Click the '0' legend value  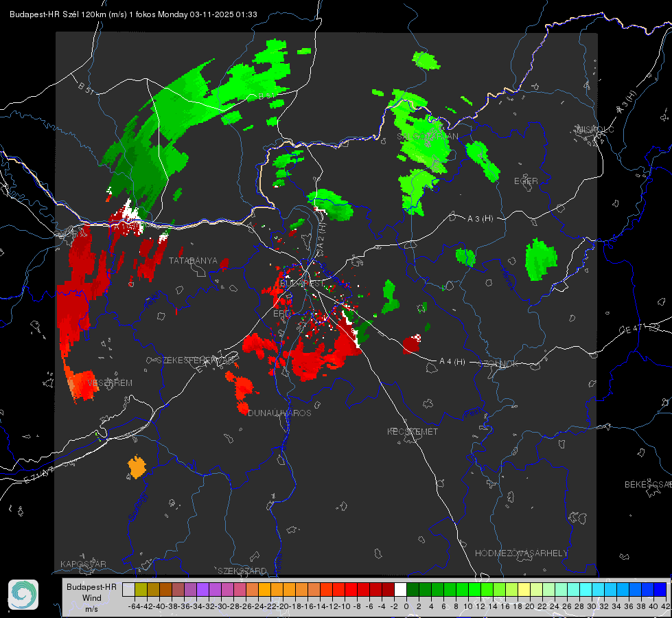pyautogui.click(x=406, y=606)
